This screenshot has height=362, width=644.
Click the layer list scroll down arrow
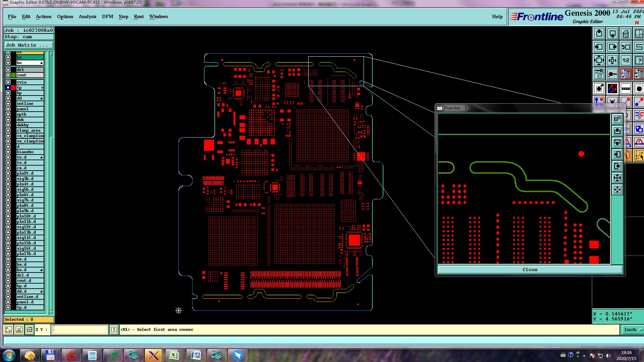[x=51, y=312]
